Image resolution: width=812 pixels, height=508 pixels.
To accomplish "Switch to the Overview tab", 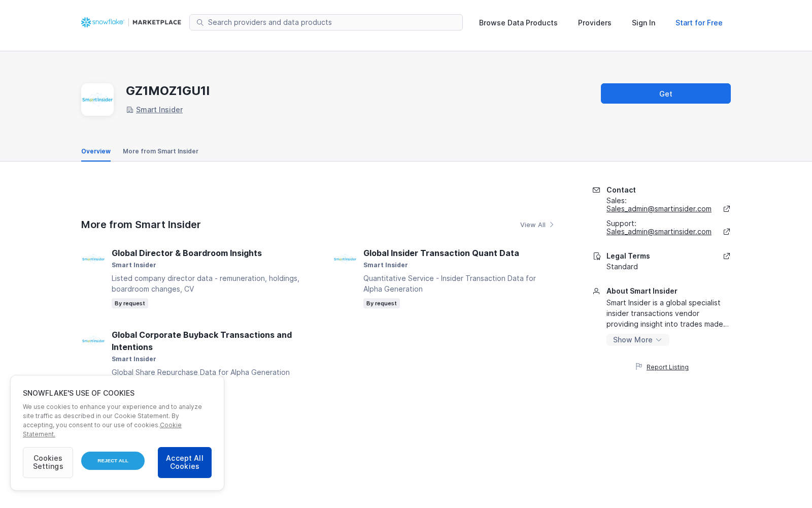I will (x=96, y=151).
